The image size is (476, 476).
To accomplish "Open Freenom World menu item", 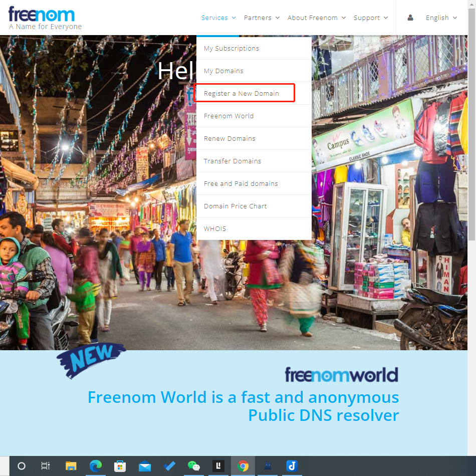I will click(x=254, y=116).
